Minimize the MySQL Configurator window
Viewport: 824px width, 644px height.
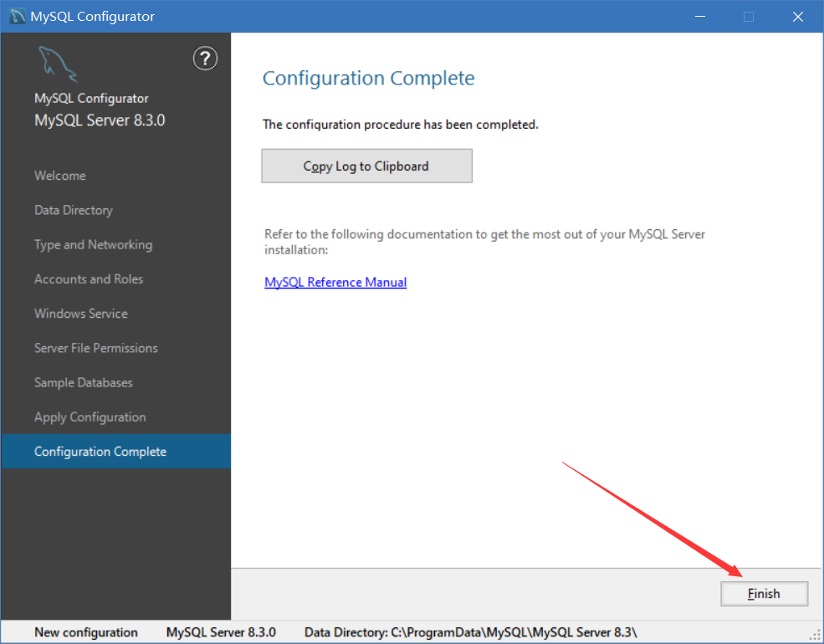coord(700,16)
